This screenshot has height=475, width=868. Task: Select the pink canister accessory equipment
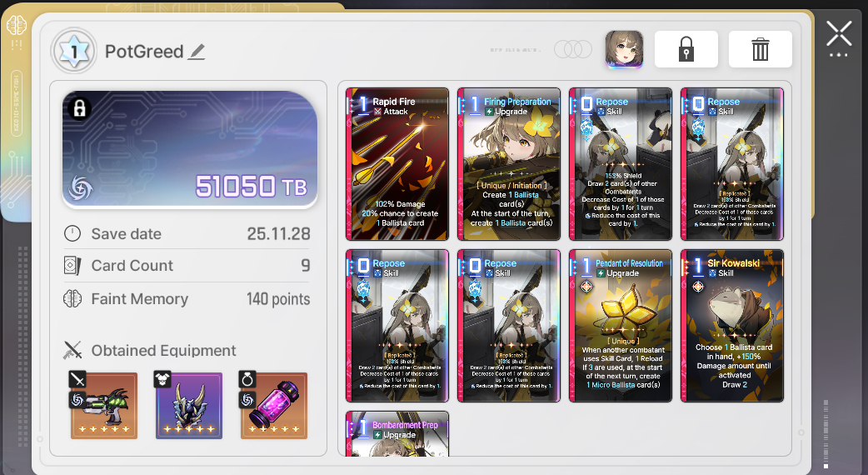(x=274, y=405)
